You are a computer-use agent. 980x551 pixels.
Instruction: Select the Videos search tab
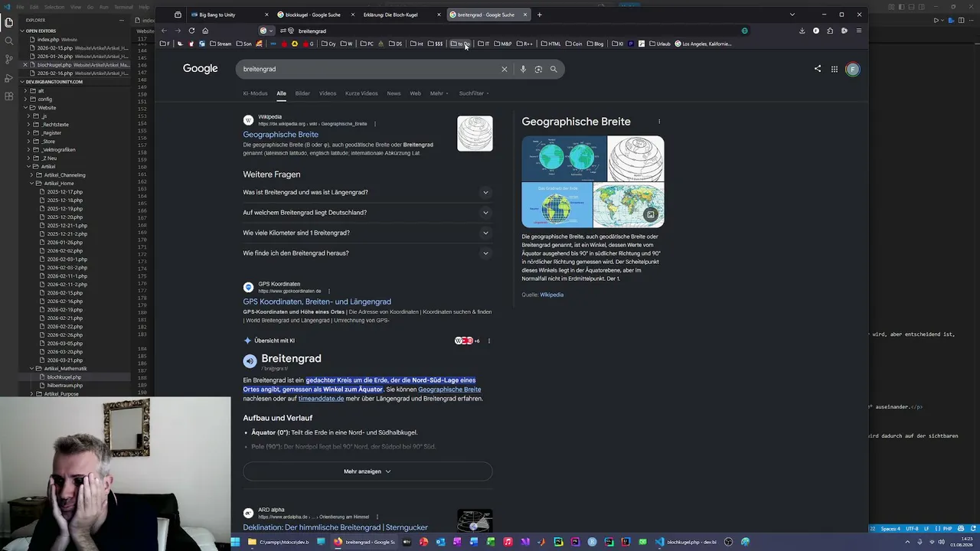tap(328, 93)
